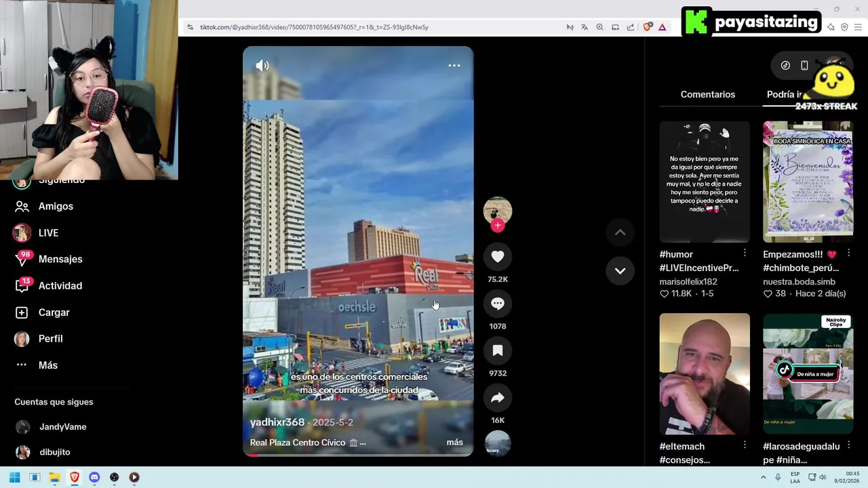Screen dimensions: 868x488
Task: Open nuestra.boda.simb profile link
Action: pos(799,281)
